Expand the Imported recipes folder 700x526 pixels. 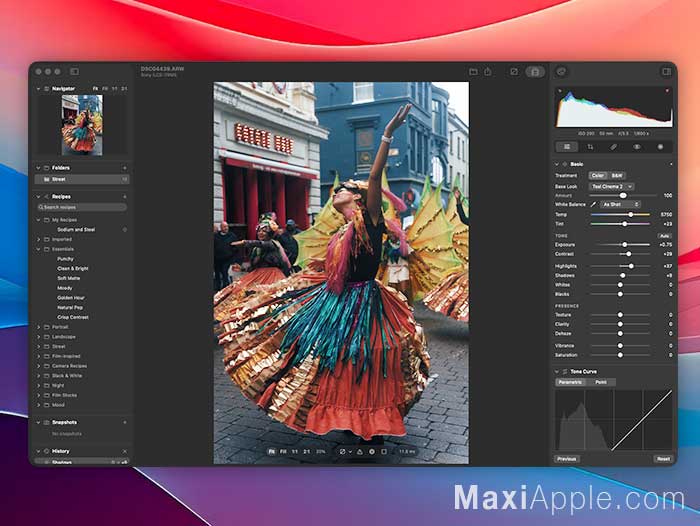(38, 239)
